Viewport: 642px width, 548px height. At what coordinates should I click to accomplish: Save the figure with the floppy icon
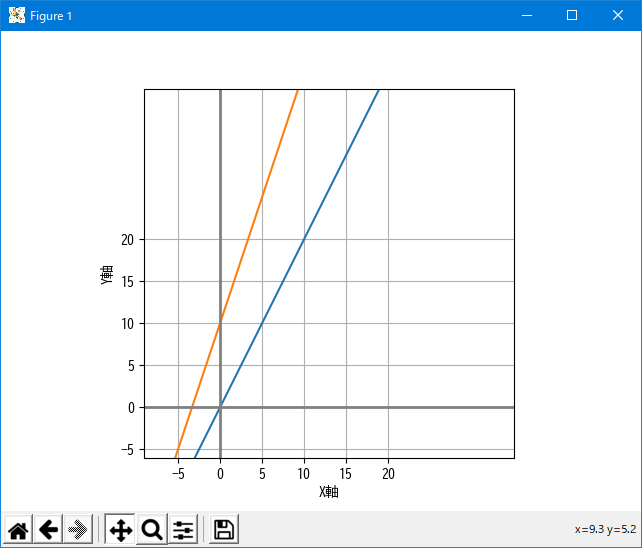pyautogui.click(x=224, y=530)
